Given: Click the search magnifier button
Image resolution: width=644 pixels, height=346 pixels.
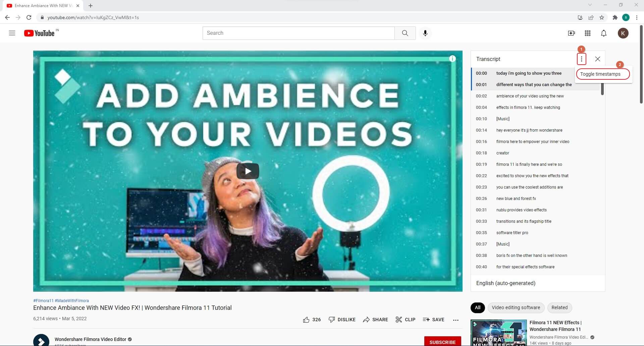Looking at the screenshot, I should tap(405, 33).
